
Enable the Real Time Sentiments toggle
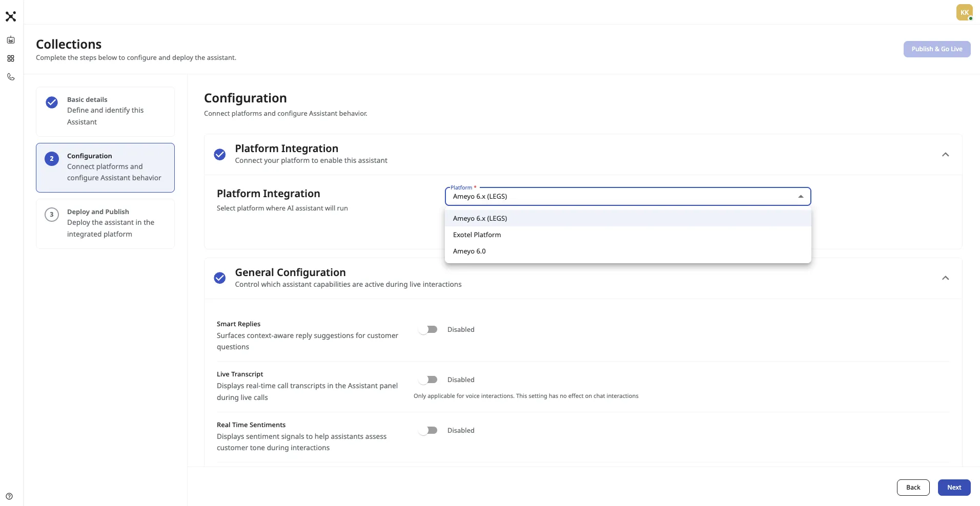428,430
